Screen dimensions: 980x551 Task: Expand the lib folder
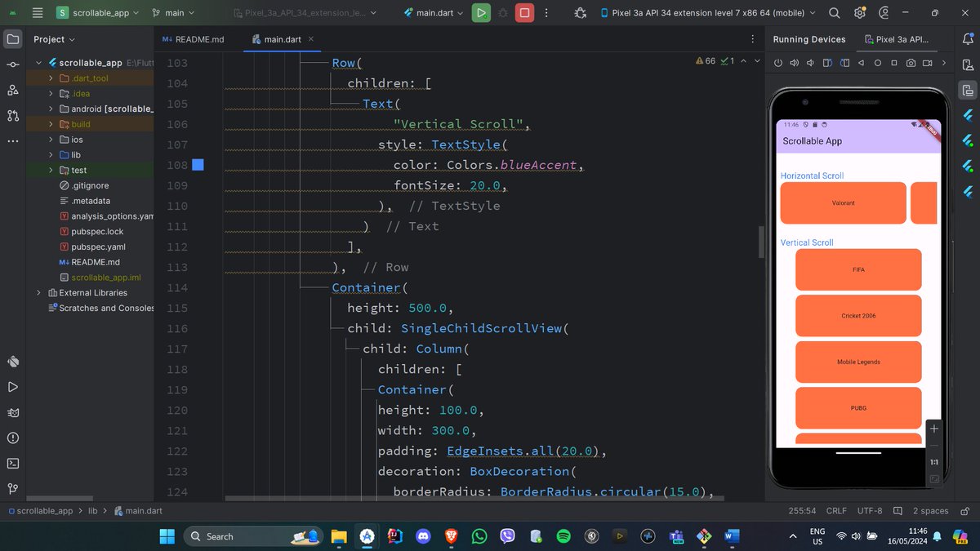[51, 155]
